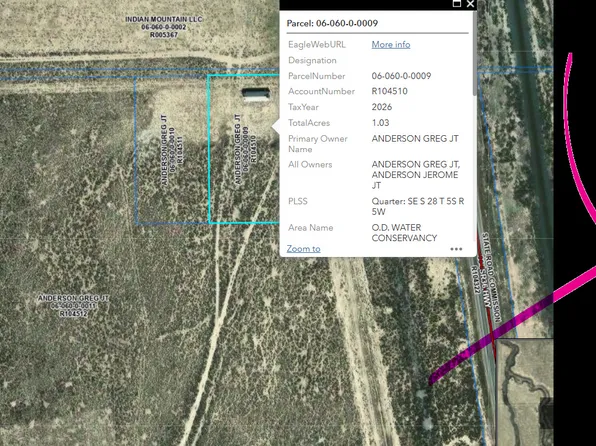Click the Zoom to link
The image size is (596, 446).
point(303,249)
